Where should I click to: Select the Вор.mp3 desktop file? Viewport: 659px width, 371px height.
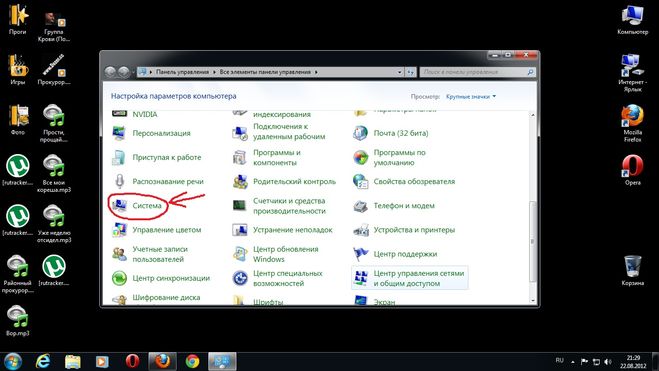click(18, 321)
